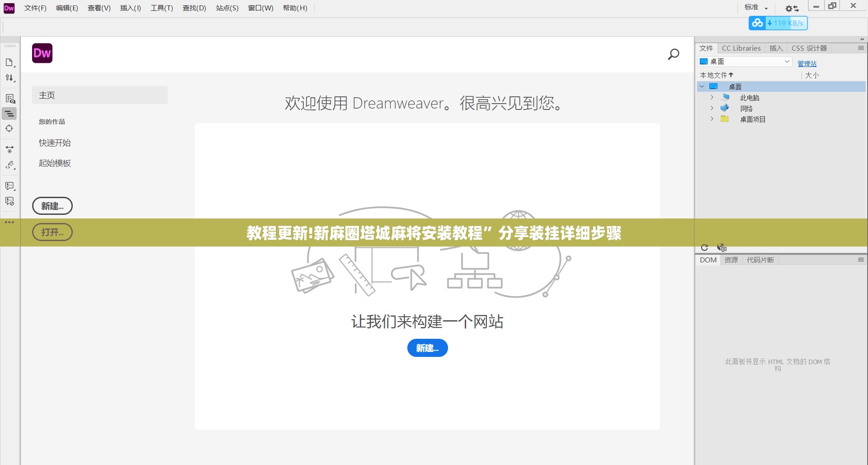Viewport: 868px width, 465px height.
Task: Open the 标准 workspace dropdown
Action: pyautogui.click(x=756, y=8)
